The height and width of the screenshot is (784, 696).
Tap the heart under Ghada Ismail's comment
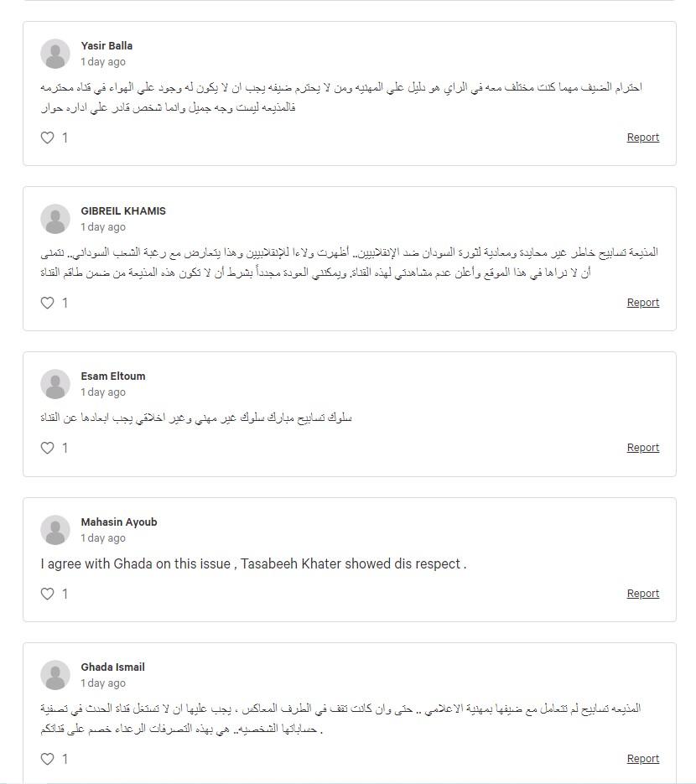pyautogui.click(x=47, y=759)
